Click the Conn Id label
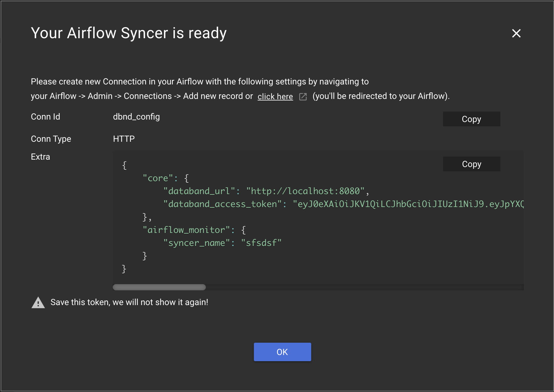Viewport: 554px width, 392px height. coord(46,117)
